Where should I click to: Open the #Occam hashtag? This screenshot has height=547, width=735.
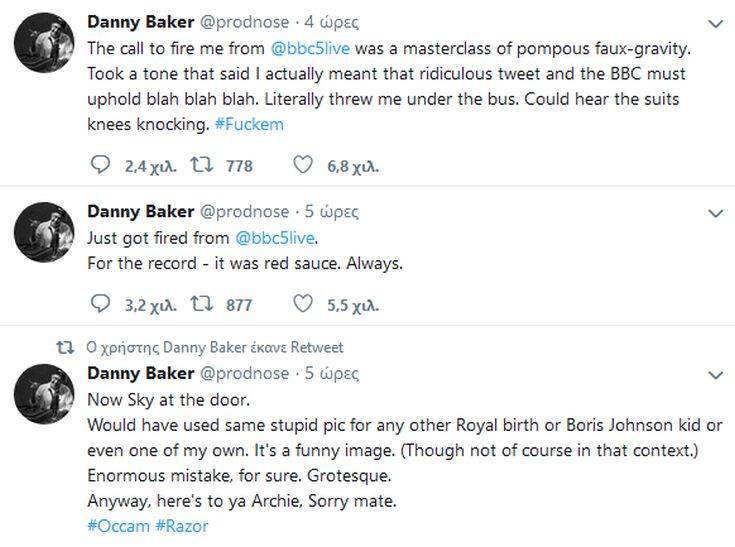click(118, 525)
